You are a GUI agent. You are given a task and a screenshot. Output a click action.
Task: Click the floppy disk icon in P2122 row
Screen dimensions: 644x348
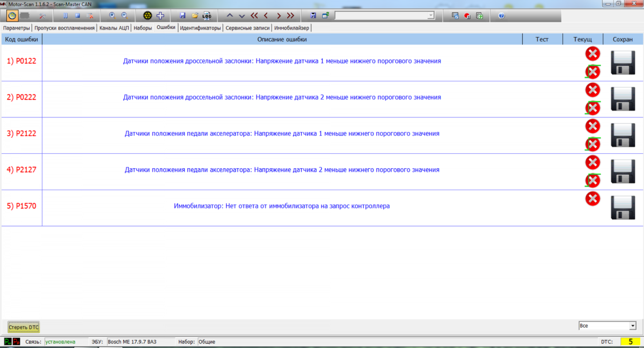623,135
